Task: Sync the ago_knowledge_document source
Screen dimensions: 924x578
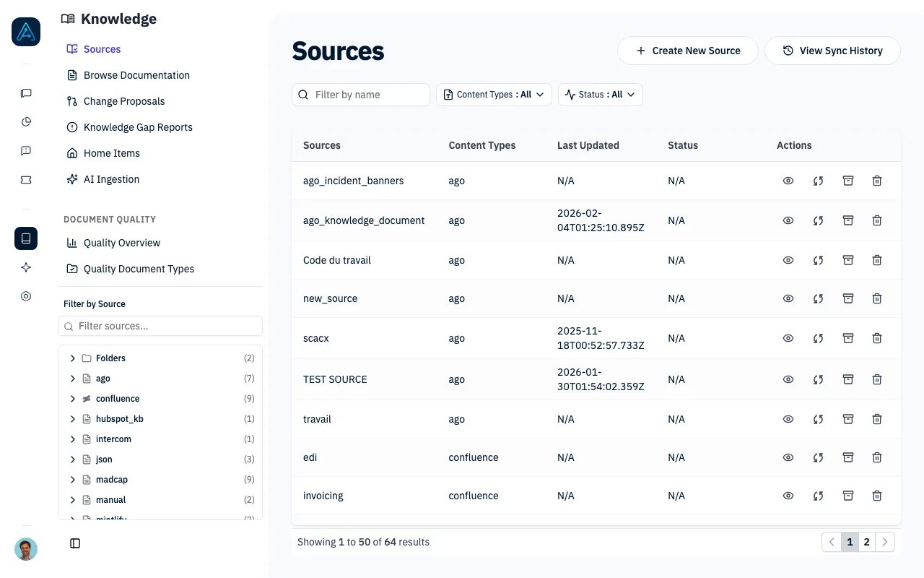Action: click(x=818, y=220)
